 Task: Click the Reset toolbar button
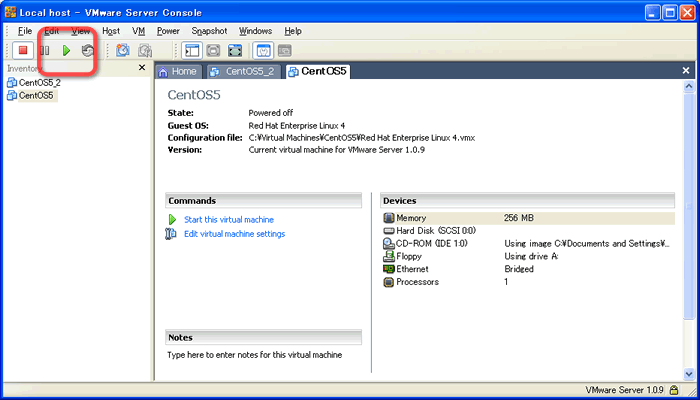(x=88, y=50)
